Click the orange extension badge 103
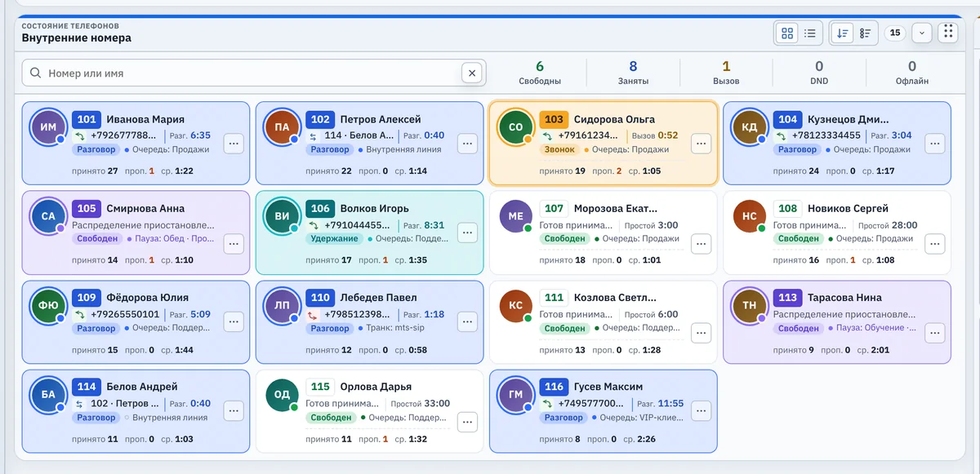The height and width of the screenshot is (474, 980). point(554,119)
